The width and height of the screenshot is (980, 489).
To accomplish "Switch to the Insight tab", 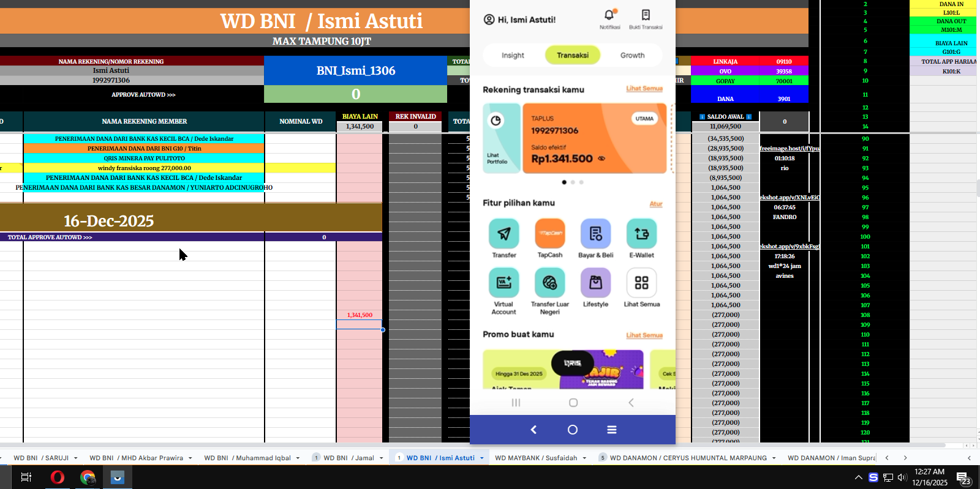I will point(513,55).
